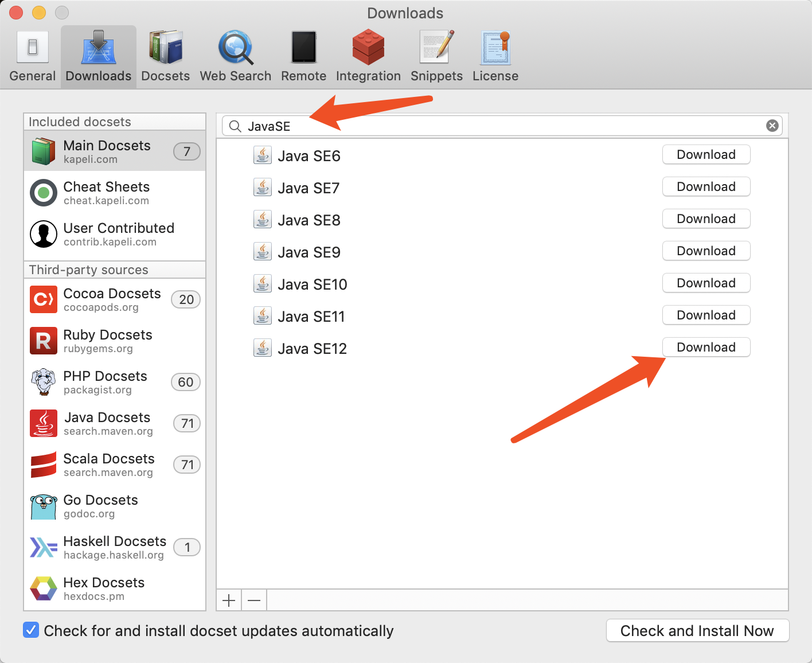The height and width of the screenshot is (663, 812).
Task: Open the General preferences icon
Action: (x=33, y=47)
